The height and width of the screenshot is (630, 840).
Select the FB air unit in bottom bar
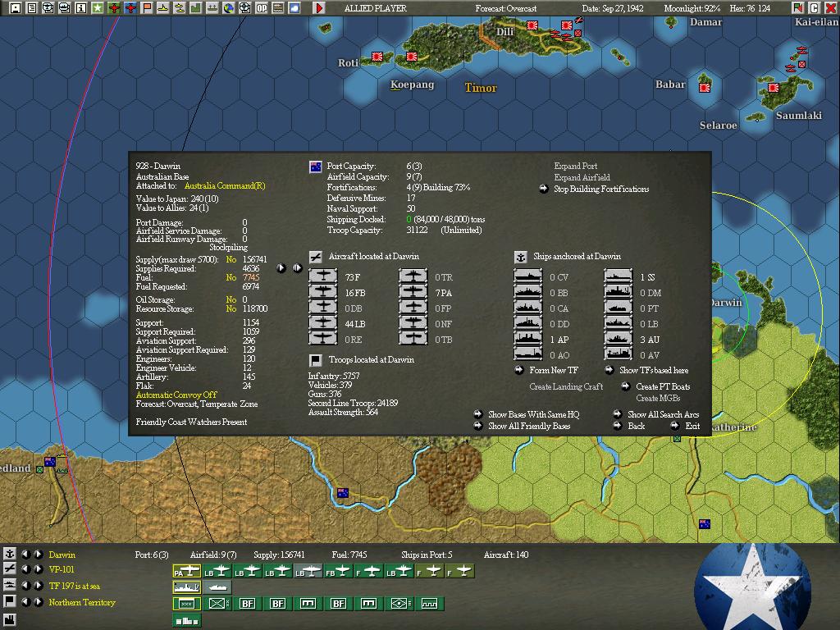(x=339, y=572)
